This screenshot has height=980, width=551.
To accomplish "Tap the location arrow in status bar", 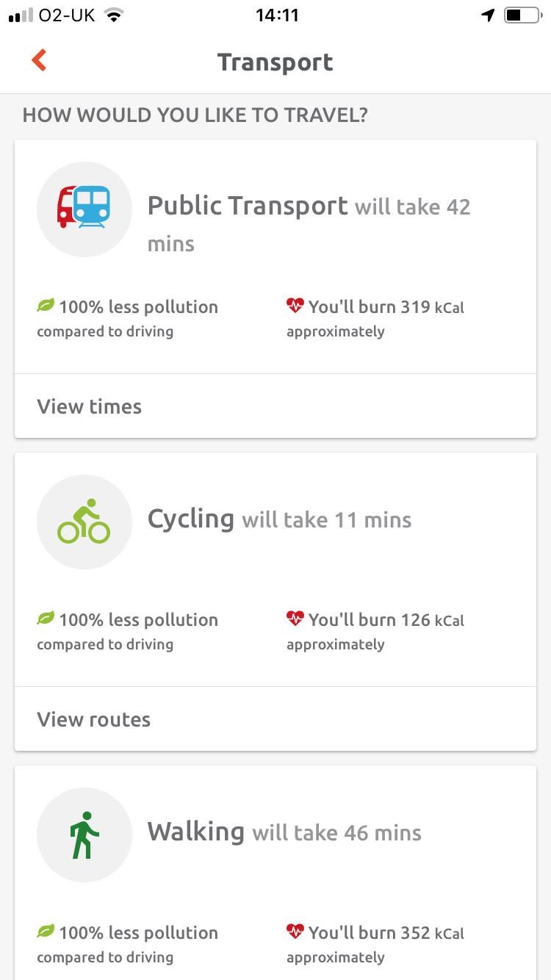I will coord(488,15).
